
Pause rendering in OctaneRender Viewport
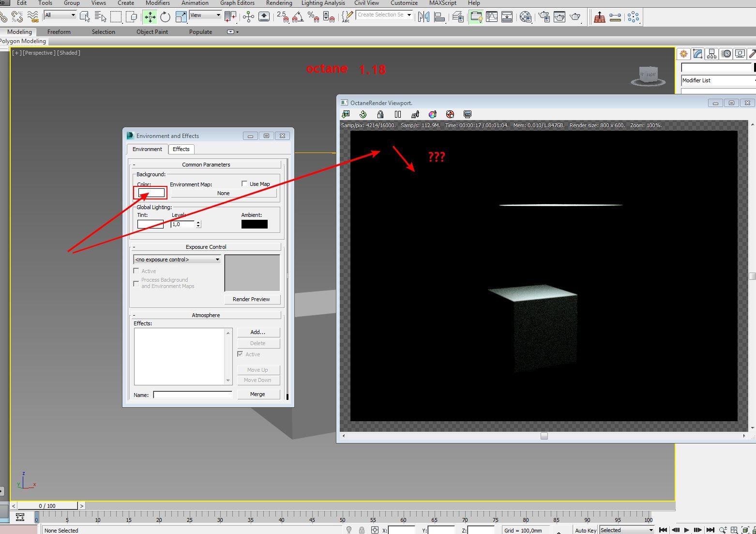398,114
